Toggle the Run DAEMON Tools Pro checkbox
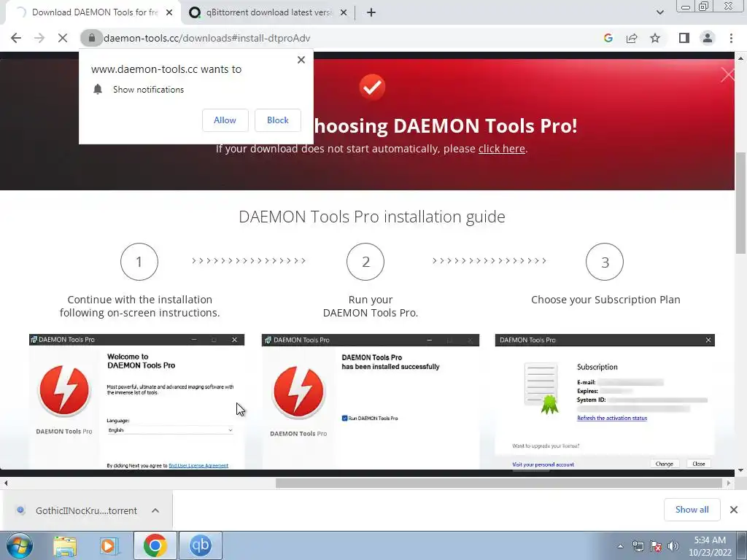 click(x=344, y=418)
